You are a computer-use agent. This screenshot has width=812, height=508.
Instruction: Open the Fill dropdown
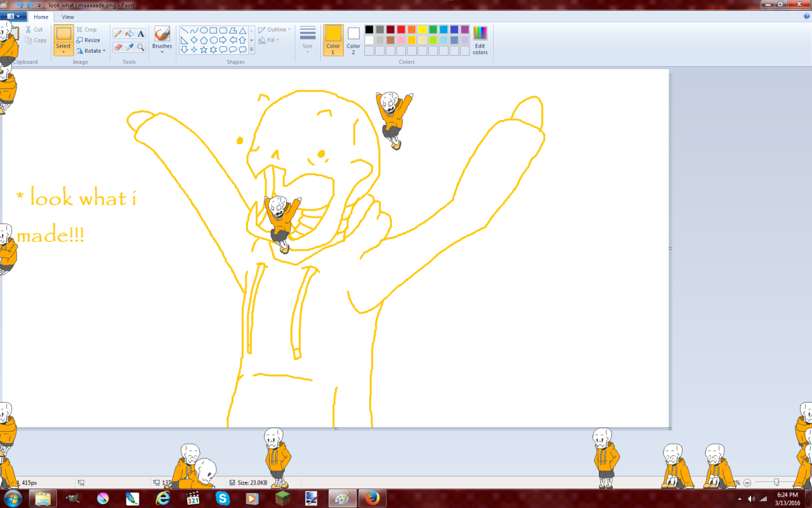[x=270, y=40]
